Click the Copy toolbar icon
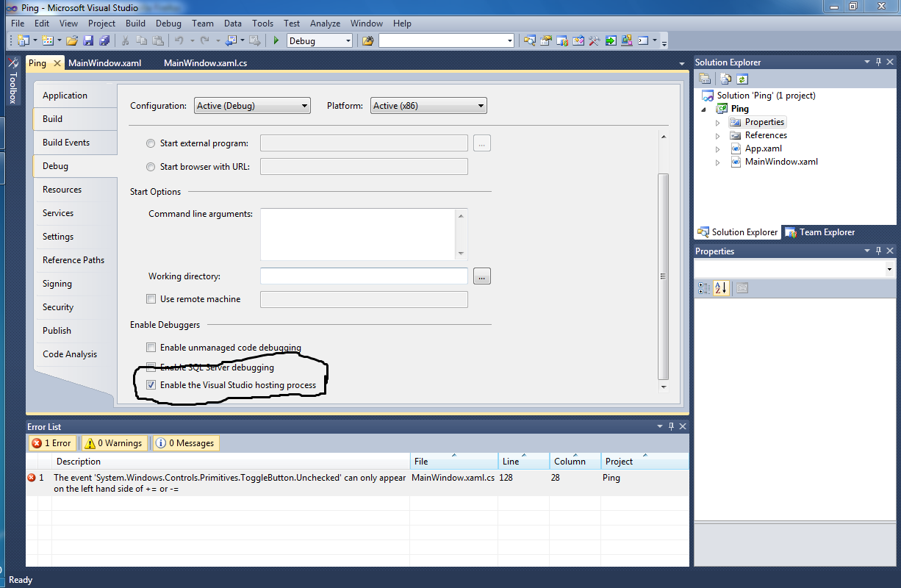Screen dimensions: 901x588 click(142, 40)
